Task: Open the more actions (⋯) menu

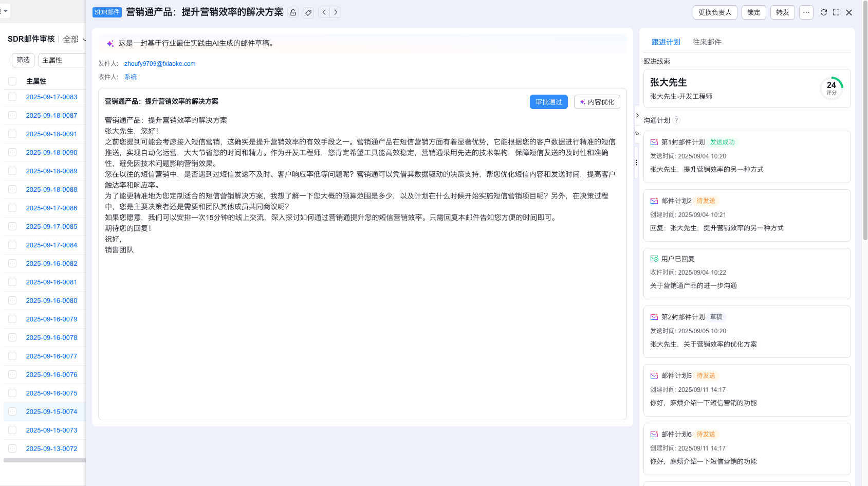Action: coord(806,12)
